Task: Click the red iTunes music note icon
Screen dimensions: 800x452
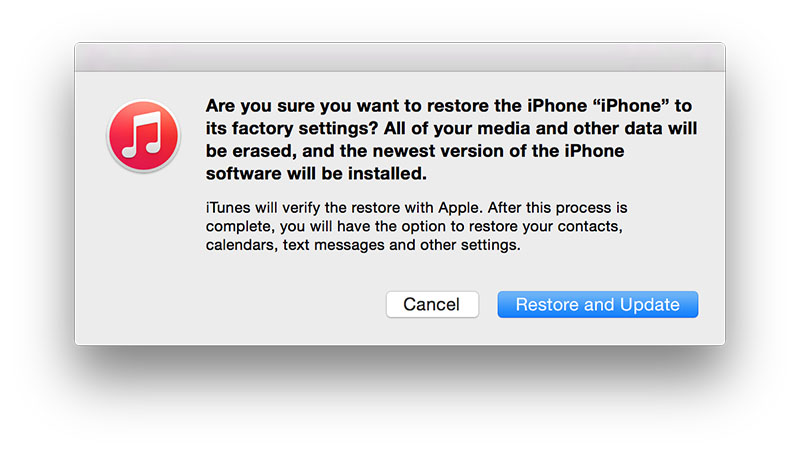Action: [142, 134]
